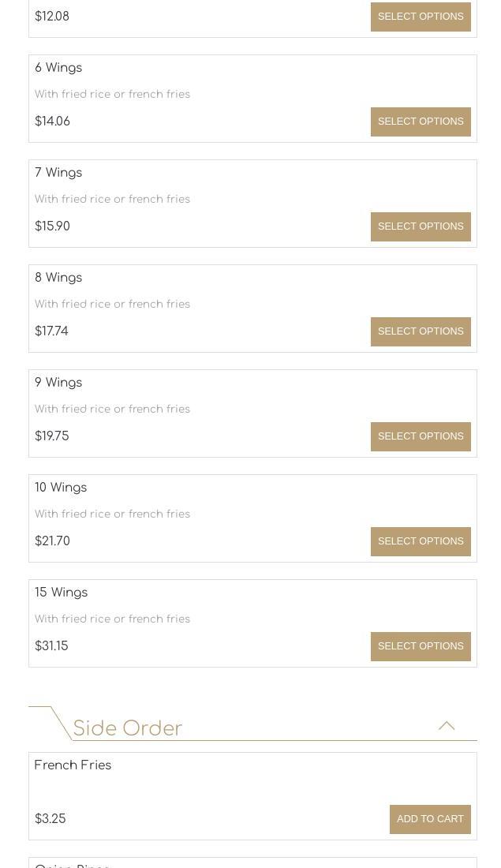Open the 15 Wings item name
The height and width of the screenshot is (868, 501).
61,593
